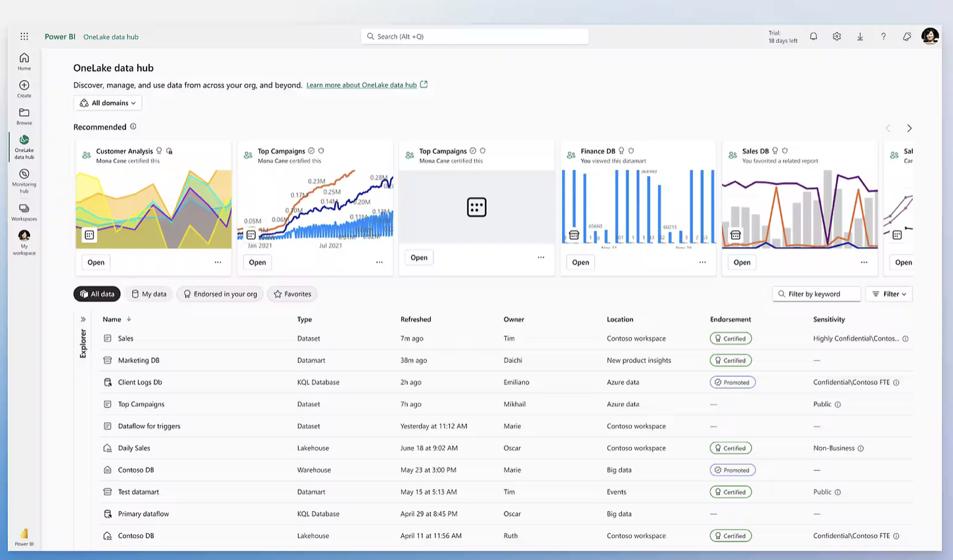Select the Create icon in the sidebar
The width and height of the screenshot is (953, 560).
pyautogui.click(x=24, y=86)
